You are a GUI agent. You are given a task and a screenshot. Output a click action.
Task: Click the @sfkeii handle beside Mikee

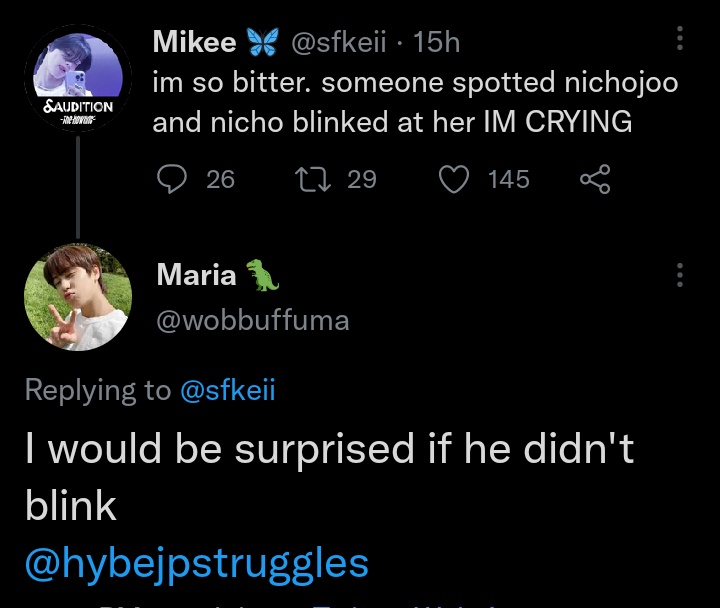click(x=339, y=42)
